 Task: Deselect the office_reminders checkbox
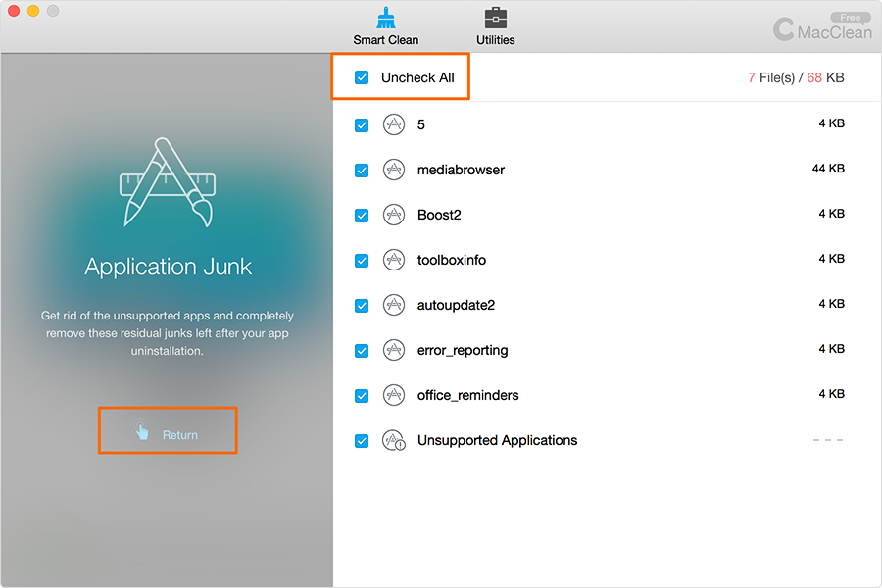362,395
